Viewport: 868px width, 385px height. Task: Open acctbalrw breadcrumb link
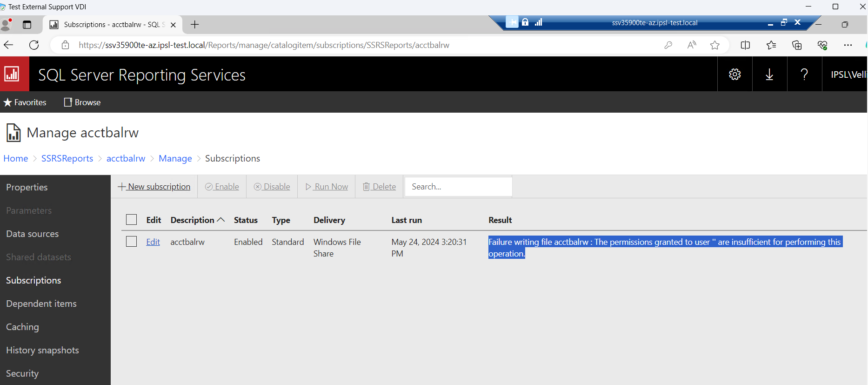(x=126, y=159)
